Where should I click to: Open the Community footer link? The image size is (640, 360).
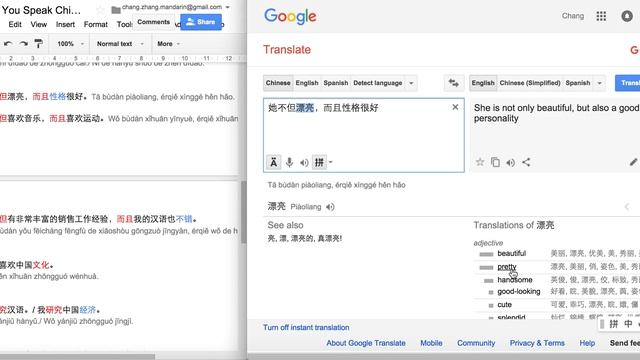pyautogui.click(x=476, y=343)
